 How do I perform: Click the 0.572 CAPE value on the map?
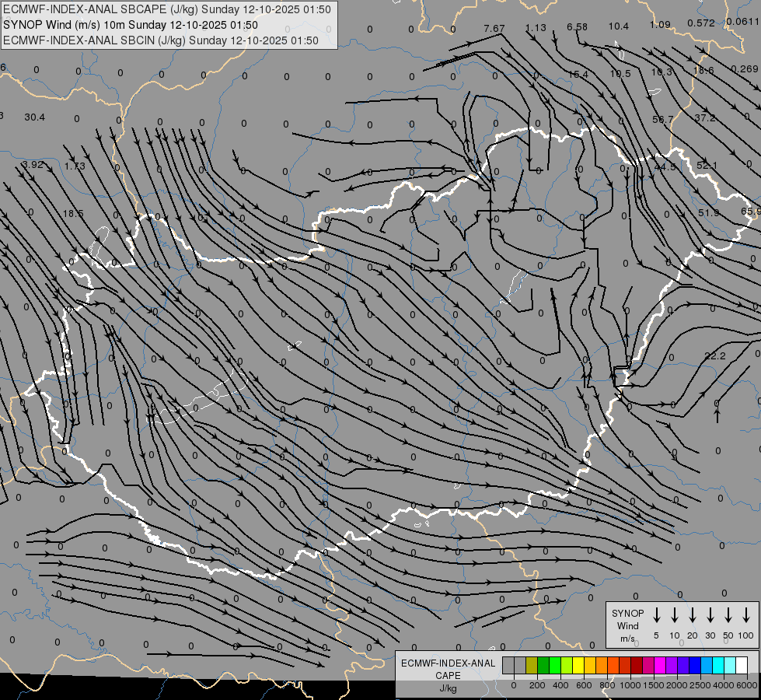[701, 23]
